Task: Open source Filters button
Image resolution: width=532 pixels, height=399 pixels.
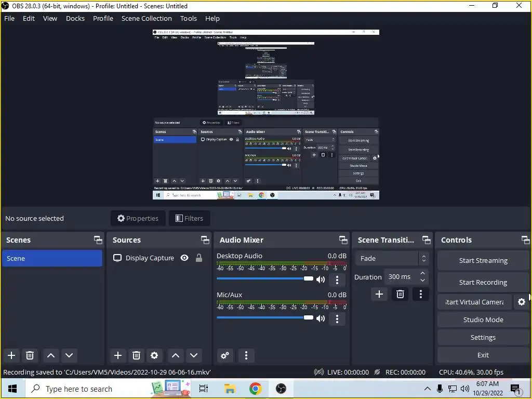Action: (189, 218)
